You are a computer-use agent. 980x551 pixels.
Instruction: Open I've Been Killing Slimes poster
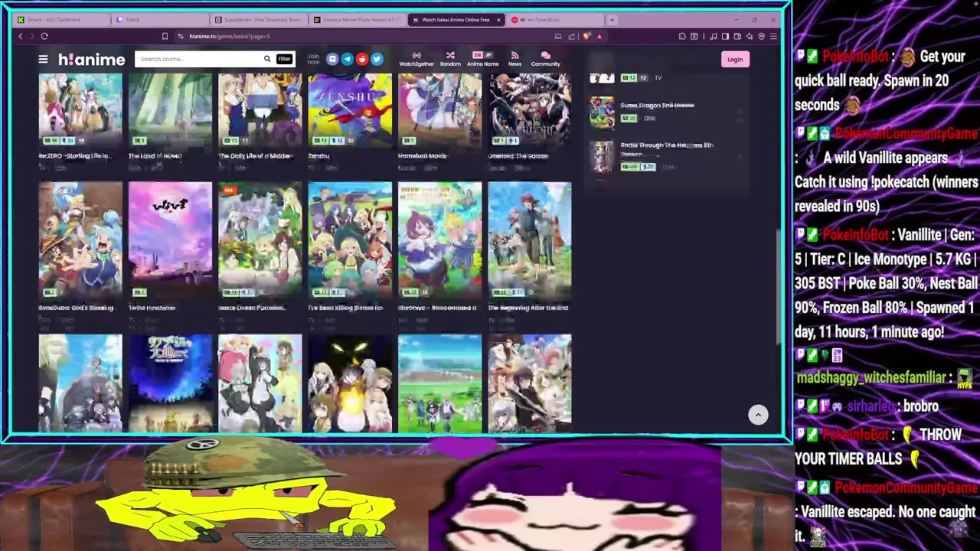pyautogui.click(x=350, y=240)
